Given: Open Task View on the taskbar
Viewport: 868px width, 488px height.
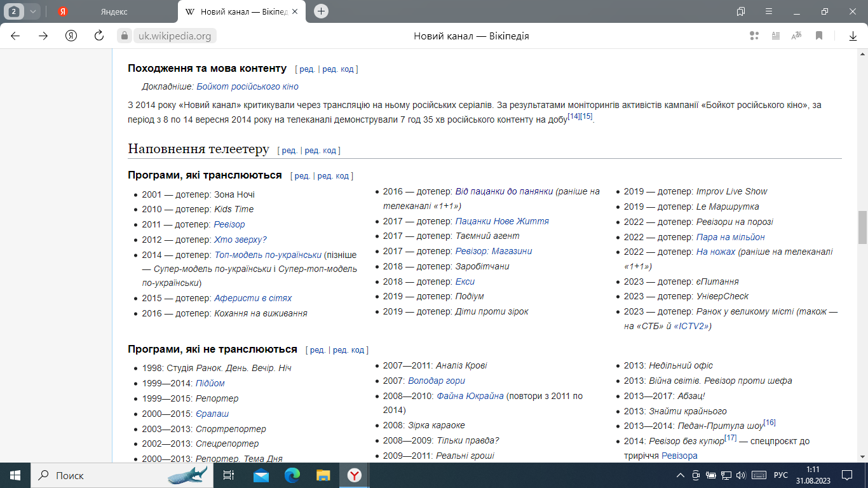Looking at the screenshot, I should (229, 475).
